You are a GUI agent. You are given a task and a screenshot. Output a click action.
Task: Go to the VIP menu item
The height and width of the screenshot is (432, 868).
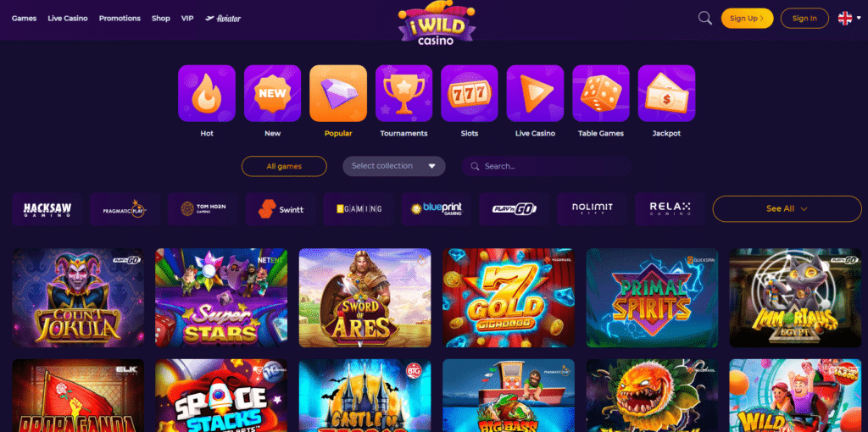click(x=187, y=19)
